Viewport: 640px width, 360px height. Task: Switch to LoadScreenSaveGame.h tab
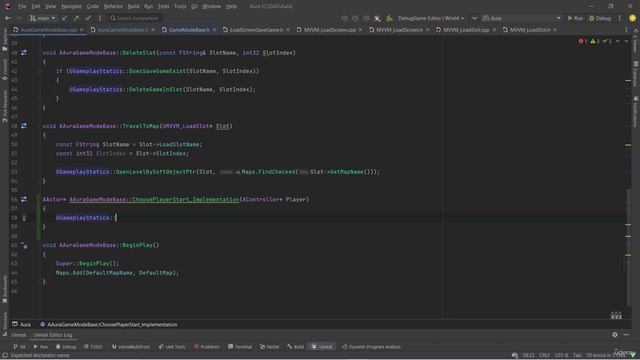pos(256,30)
